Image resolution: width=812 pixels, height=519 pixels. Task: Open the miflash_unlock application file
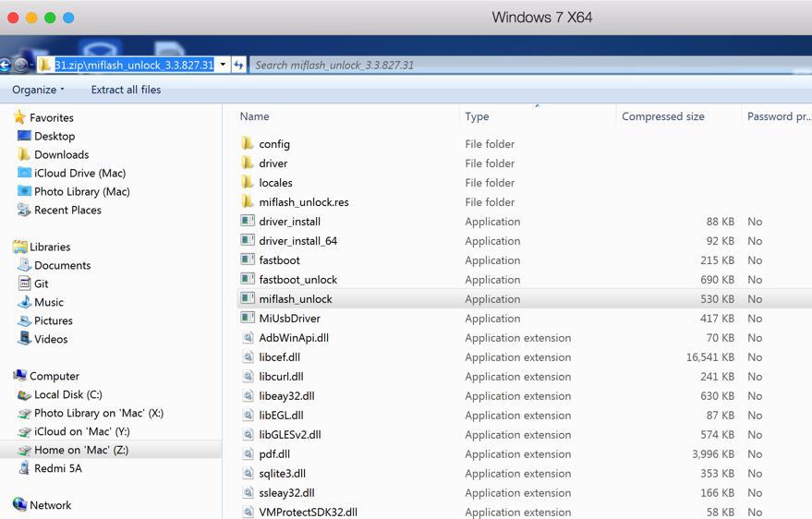295,299
